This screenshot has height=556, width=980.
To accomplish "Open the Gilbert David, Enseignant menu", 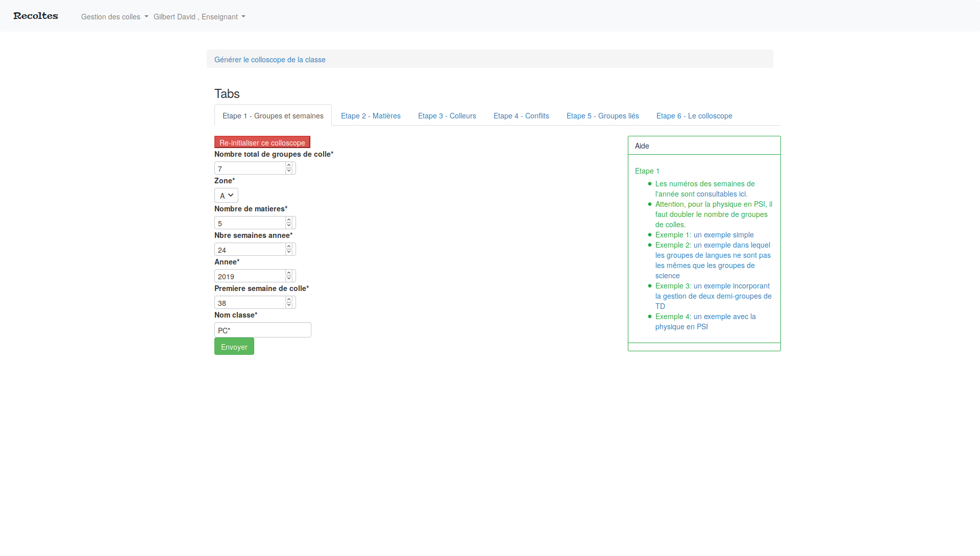I will coord(199,17).
